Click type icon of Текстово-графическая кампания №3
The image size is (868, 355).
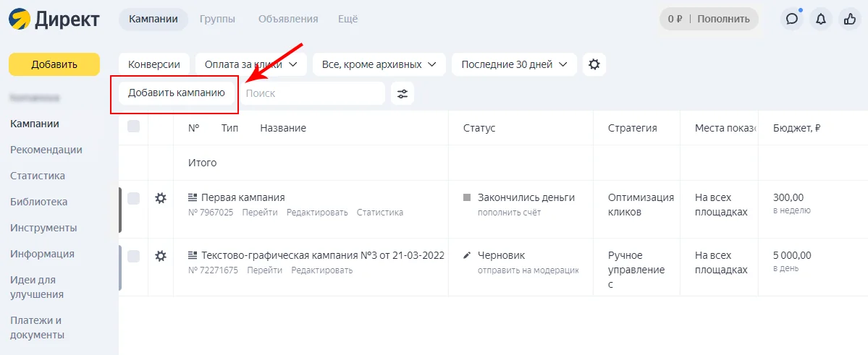coord(193,255)
